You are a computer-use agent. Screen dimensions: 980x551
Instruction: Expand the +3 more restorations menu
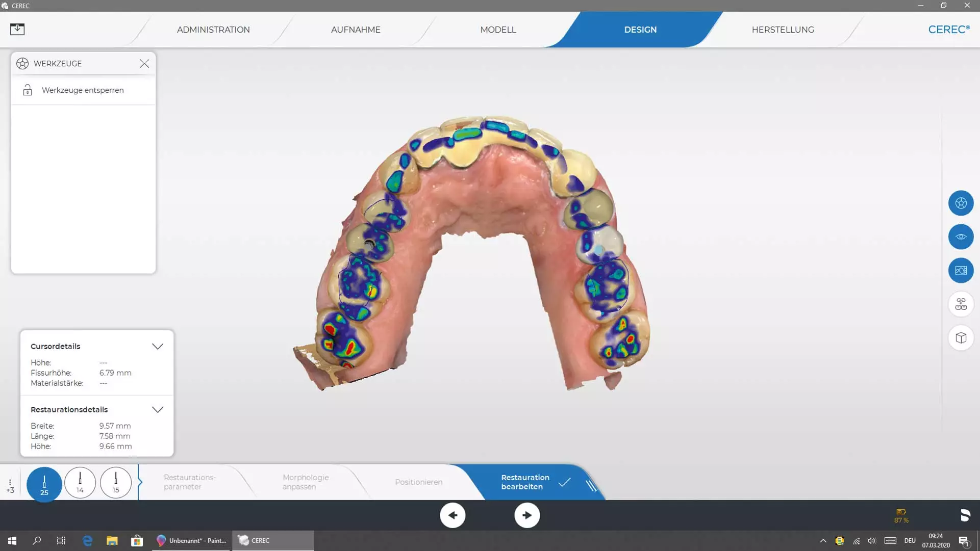point(10,486)
